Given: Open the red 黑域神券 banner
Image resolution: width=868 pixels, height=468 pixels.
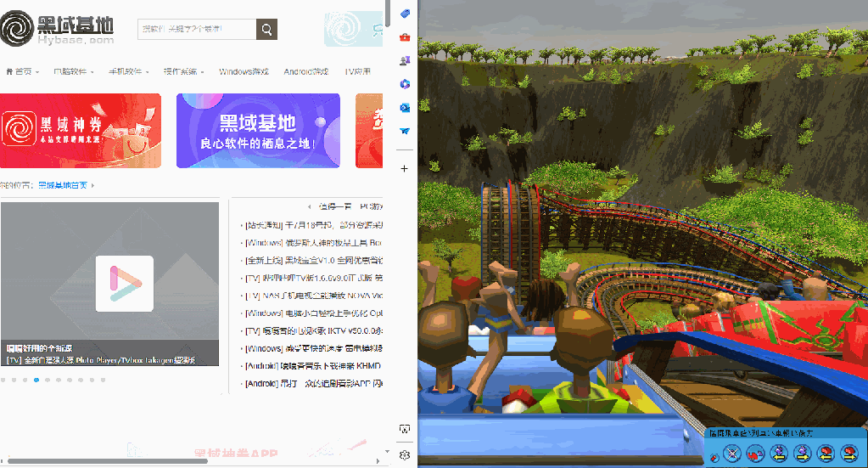Looking at the screenshot, I should click(81, 131).
